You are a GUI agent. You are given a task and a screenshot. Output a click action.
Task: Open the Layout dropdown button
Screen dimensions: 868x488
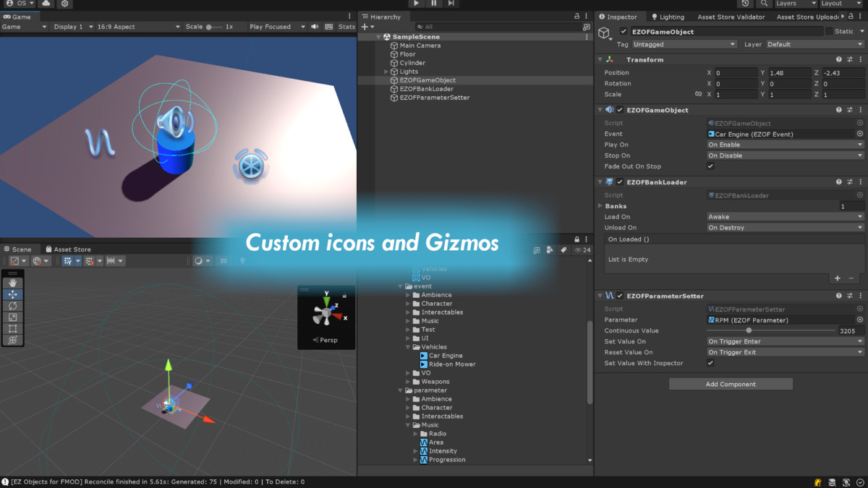841,4
